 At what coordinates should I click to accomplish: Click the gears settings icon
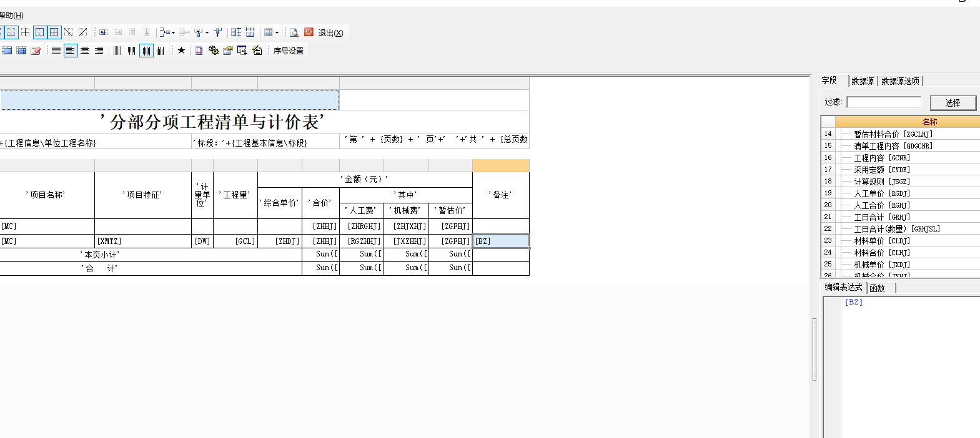213,51
